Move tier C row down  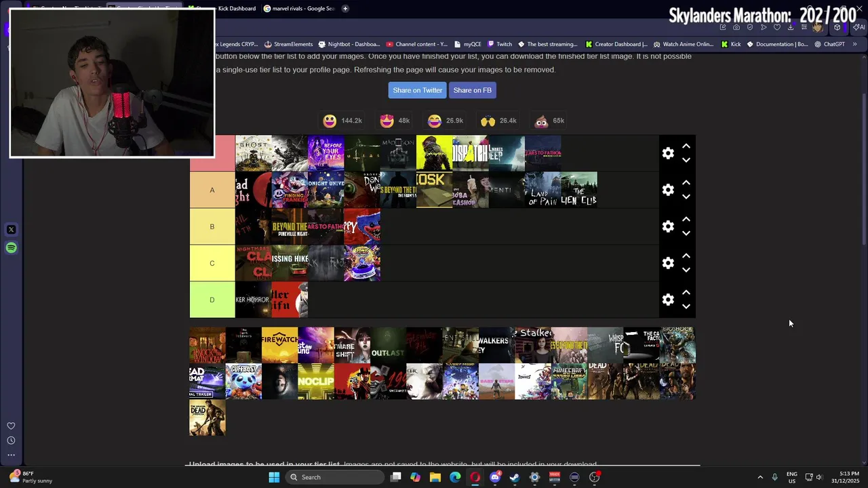pyautogui.click(x=686, y=270)
